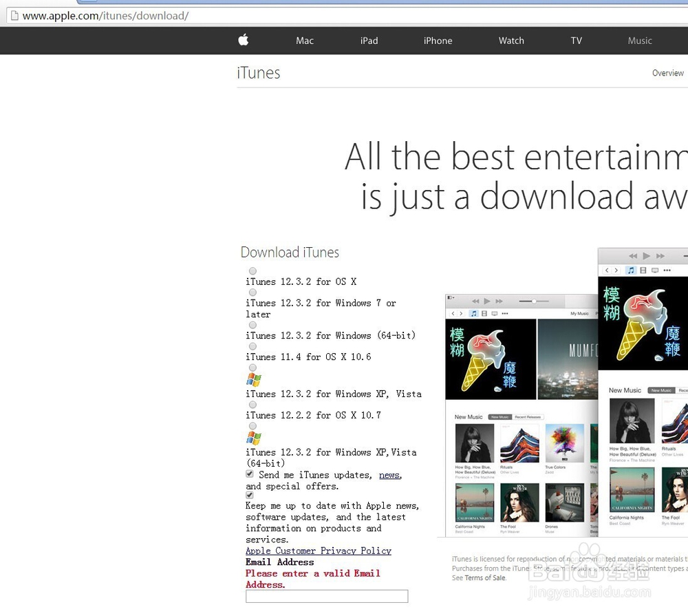Click the Windows logo above the XP,Vista (64-bit) option
This screenshot has height=616, width=688.
(254, 438)
